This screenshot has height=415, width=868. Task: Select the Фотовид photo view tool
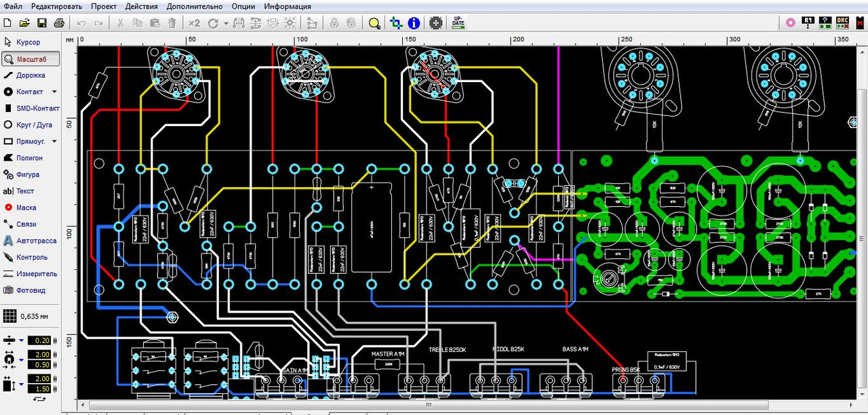(x=30, y=290)
